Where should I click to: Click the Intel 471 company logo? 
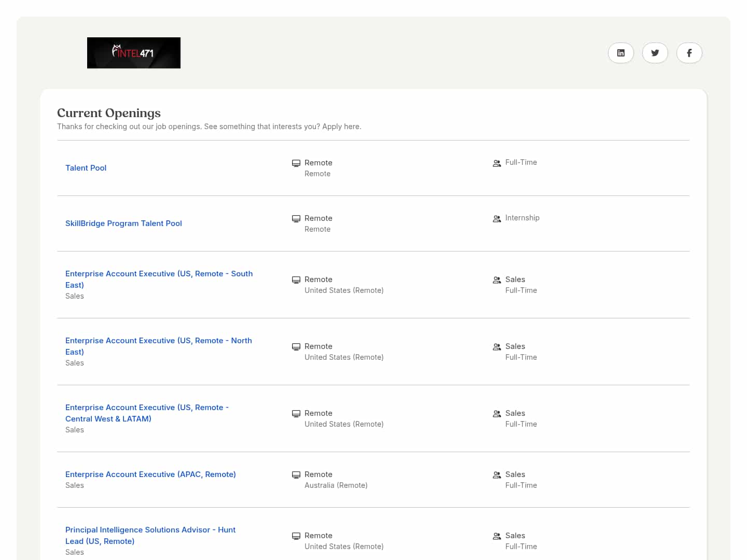(x=133, y=52)
